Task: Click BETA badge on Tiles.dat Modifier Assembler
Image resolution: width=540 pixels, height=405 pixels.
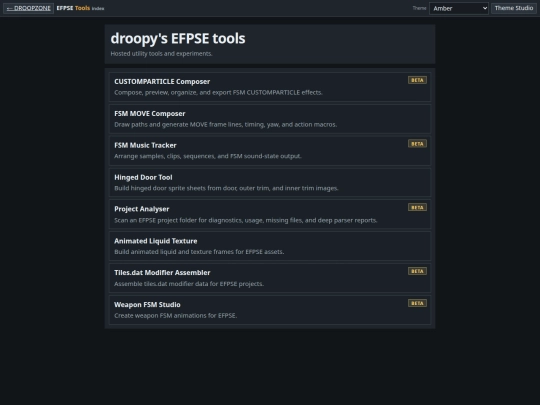Action: [417, 271]
